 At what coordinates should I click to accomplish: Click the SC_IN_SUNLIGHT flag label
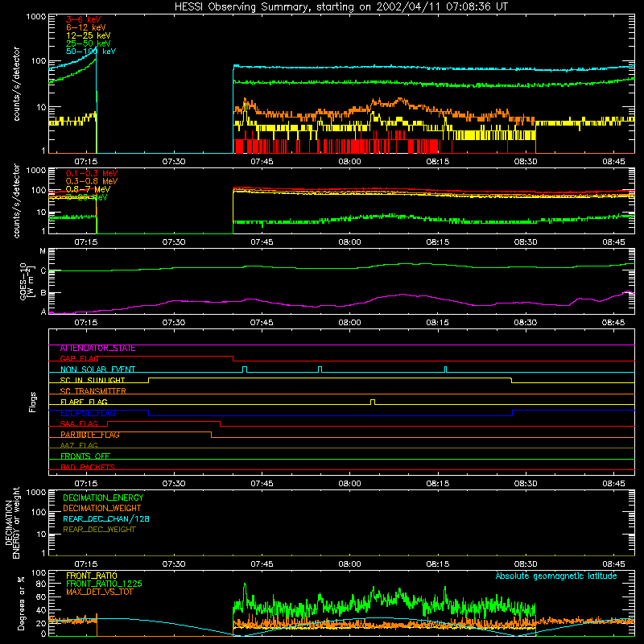93,380
